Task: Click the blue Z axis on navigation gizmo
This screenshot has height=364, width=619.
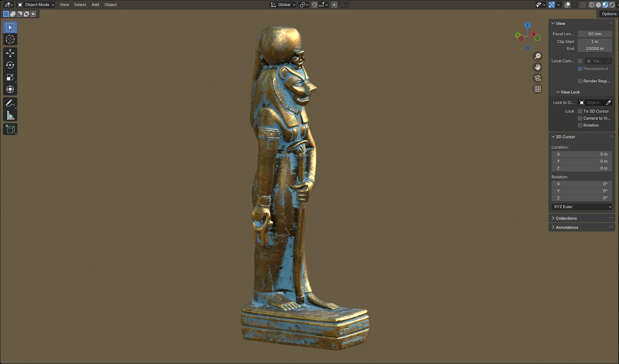Action: pyautogui.click(x=527, y=25)
